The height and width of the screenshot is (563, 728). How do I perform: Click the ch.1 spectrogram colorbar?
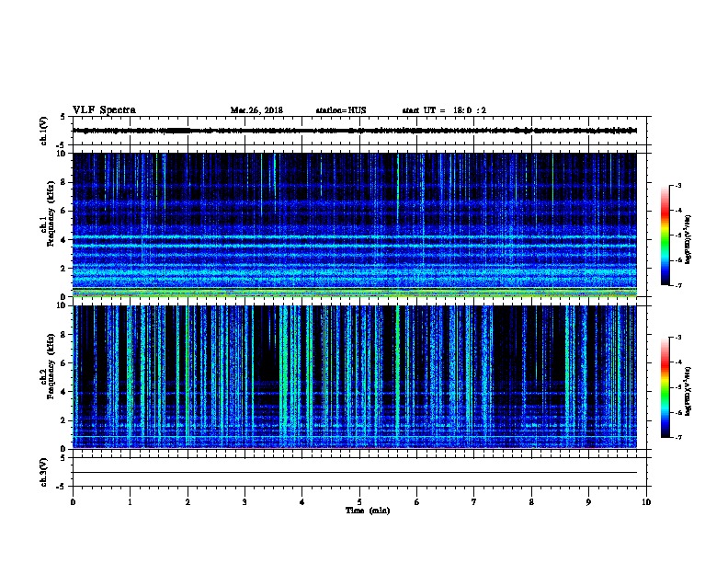click(665, 236)
